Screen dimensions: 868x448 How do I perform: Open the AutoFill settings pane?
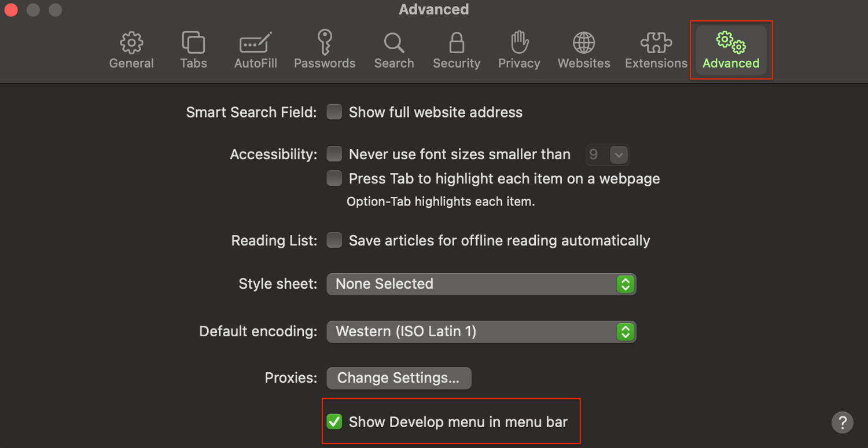pyautogui.click(x=255, y=51)
